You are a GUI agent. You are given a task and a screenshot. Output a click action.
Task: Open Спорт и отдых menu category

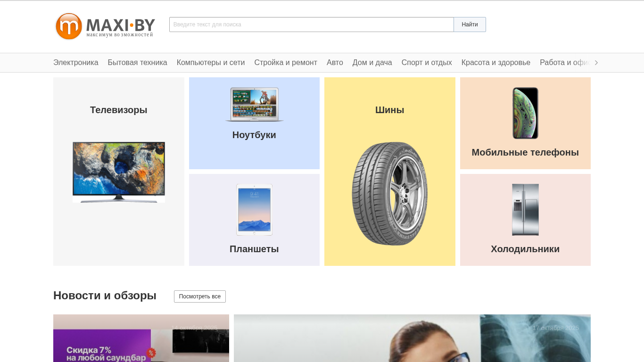coord(427,63)
